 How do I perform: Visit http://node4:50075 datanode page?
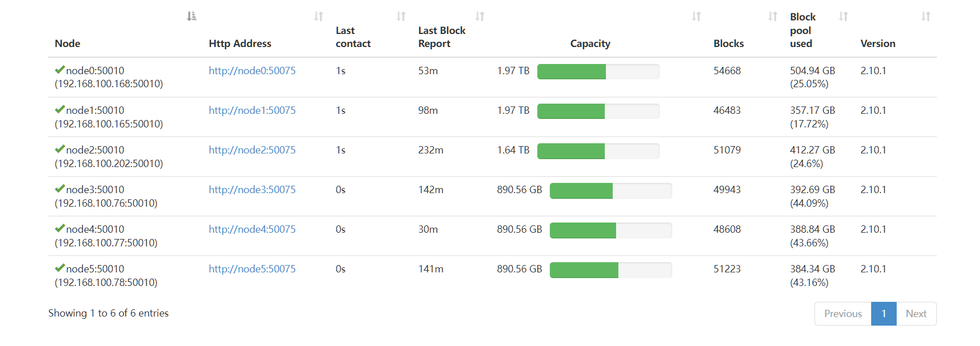(x=252, y=229)
